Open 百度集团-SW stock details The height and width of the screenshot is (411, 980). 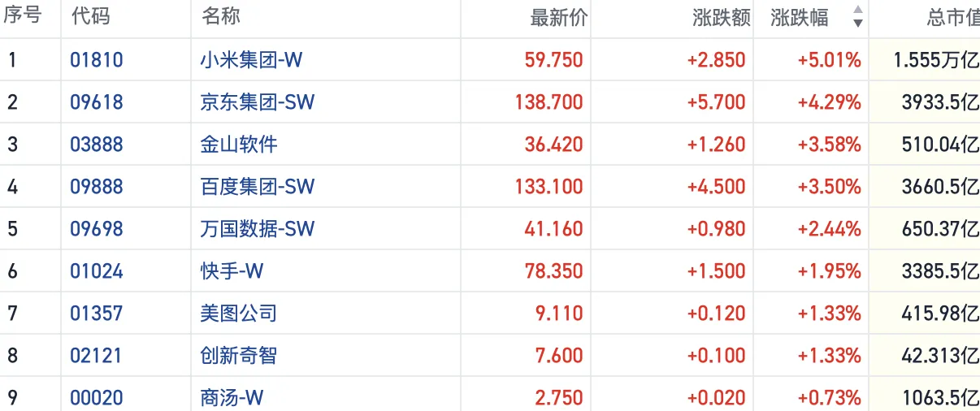point(257,187)
